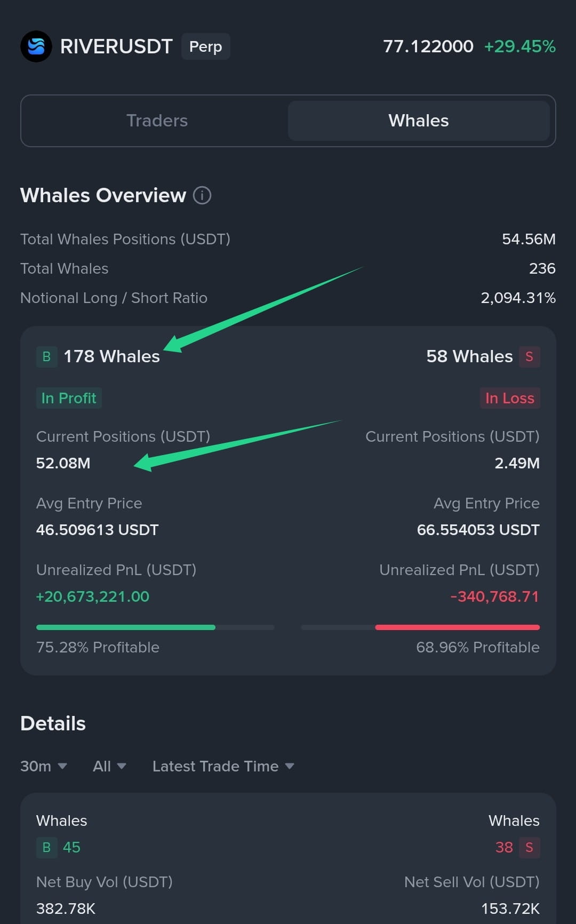The height and width of the screenshot is (924, 576).
Task: Tap the 178 Whales long count
Action: [x=112, y=356]
